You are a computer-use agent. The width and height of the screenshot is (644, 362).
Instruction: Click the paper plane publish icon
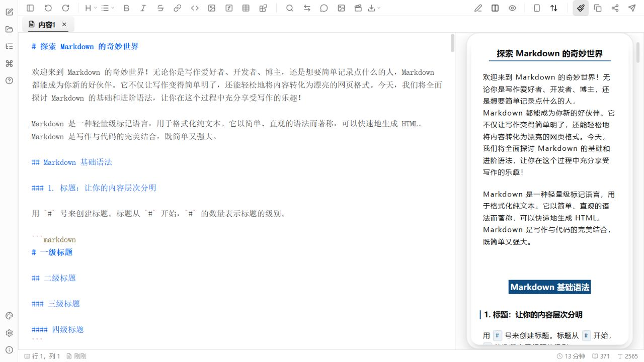[x=632, y=8]
